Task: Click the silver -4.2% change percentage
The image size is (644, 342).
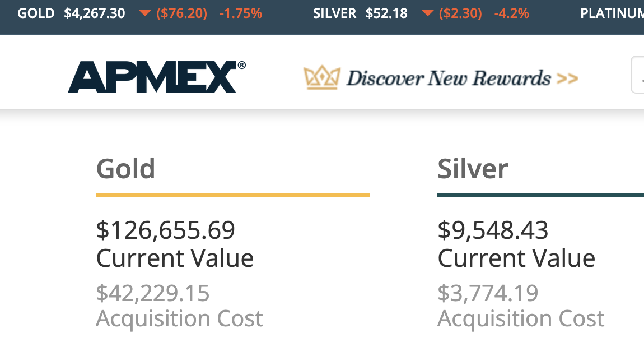Action: pos(511,13)
